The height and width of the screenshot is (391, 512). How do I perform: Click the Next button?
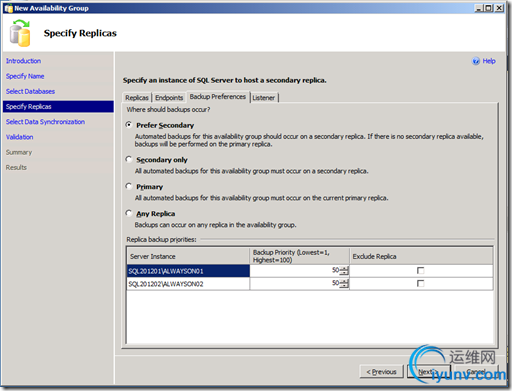pyautogui.click(x=429, y=372)
